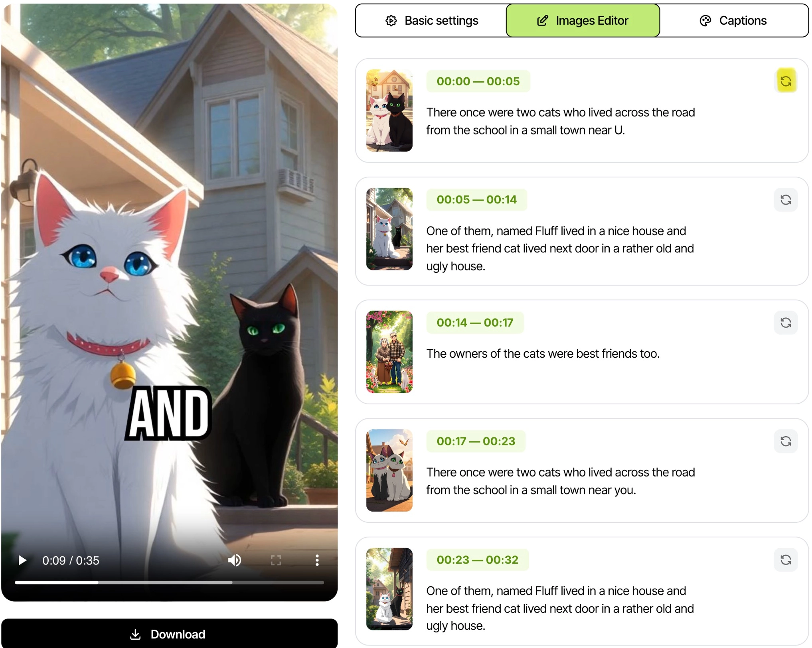Play the video preview
Image resolution: width=812 pixels, height=648 pixels.
pos(22,560)
